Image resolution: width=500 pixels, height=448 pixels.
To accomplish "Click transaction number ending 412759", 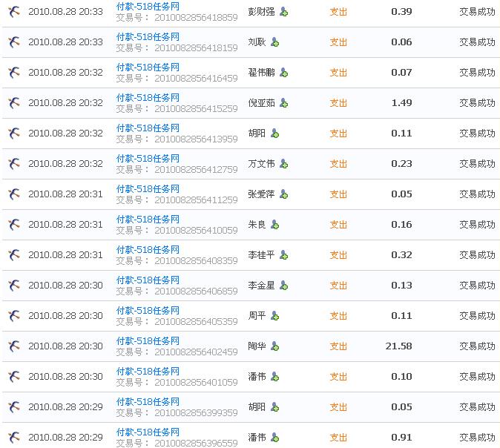I will tap(196, 170).
